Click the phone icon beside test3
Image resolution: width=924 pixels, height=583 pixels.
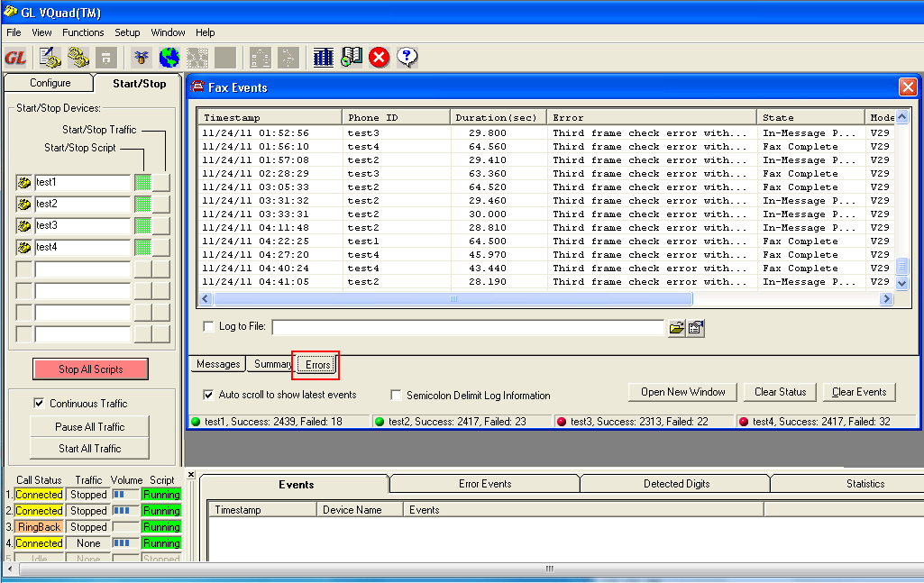click(24, 225)
